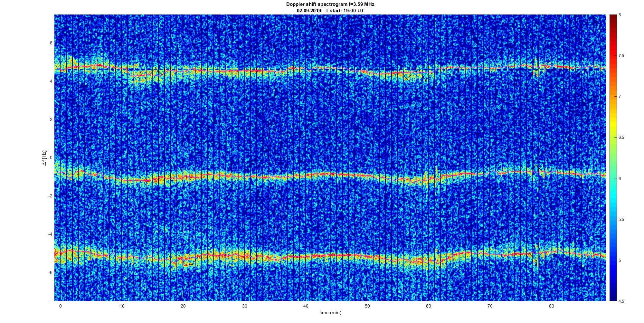Click the yellow section of the colorbar
The width and height of the screenshot is (644, 323).
[x=613, y=124]
